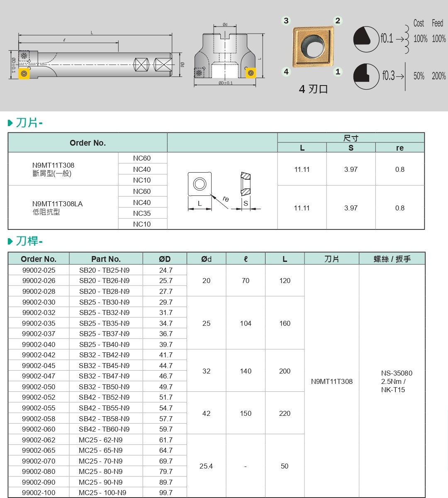Click the Ød value '42'

[206, 413]
